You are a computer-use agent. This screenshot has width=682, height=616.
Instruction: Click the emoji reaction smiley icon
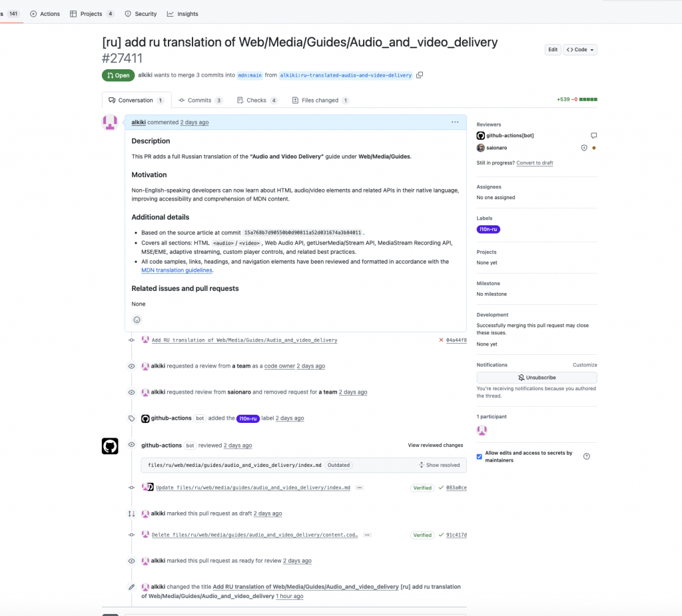137,320
